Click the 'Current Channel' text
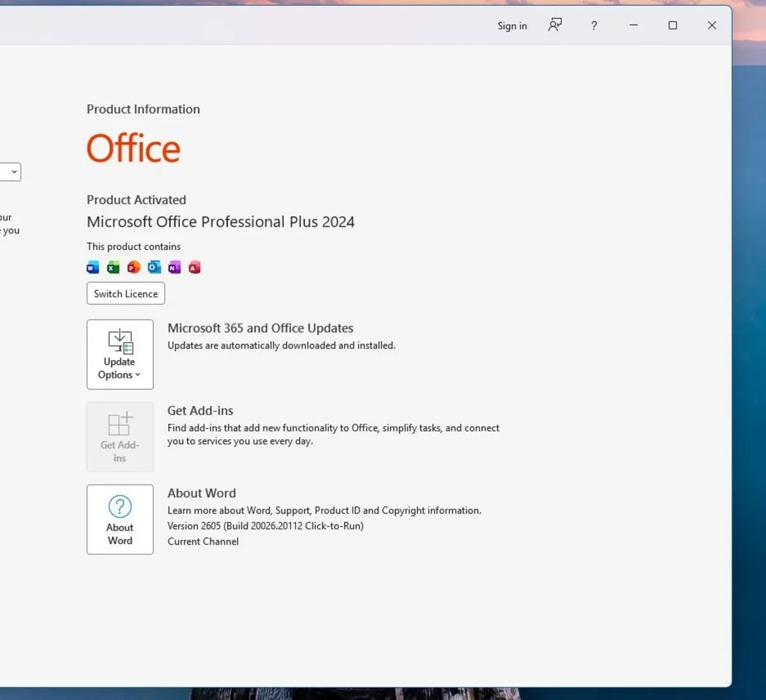Image resolution: width=766 pixels, height=700 pixels. click(x=203, y=541)
